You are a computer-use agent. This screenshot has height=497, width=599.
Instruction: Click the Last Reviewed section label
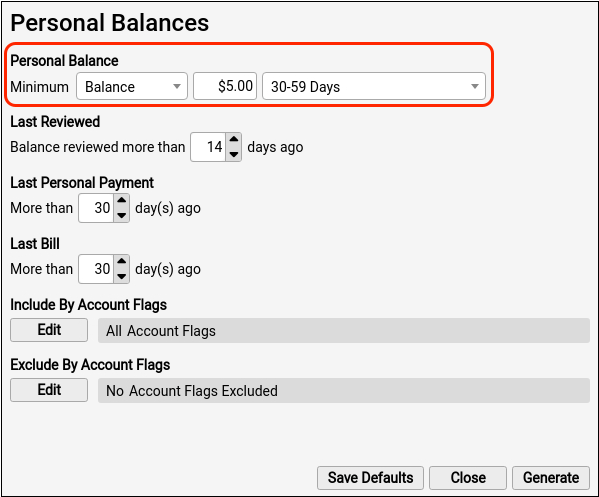55,121
